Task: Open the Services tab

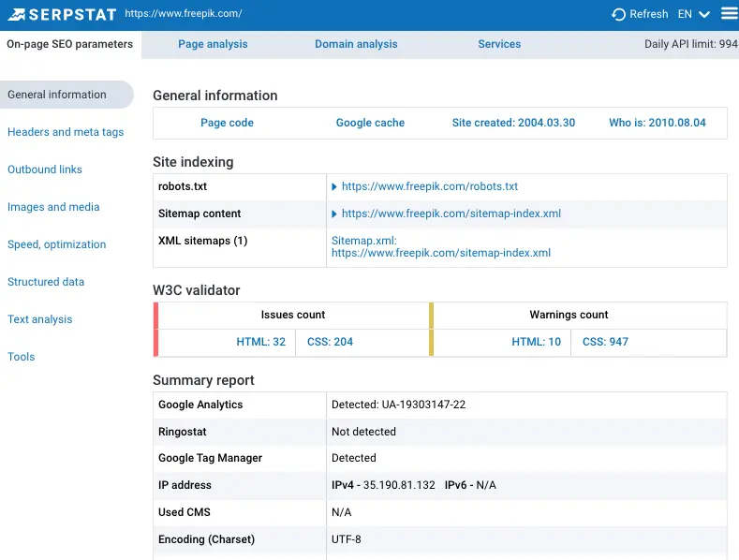Action: [499, 44]
